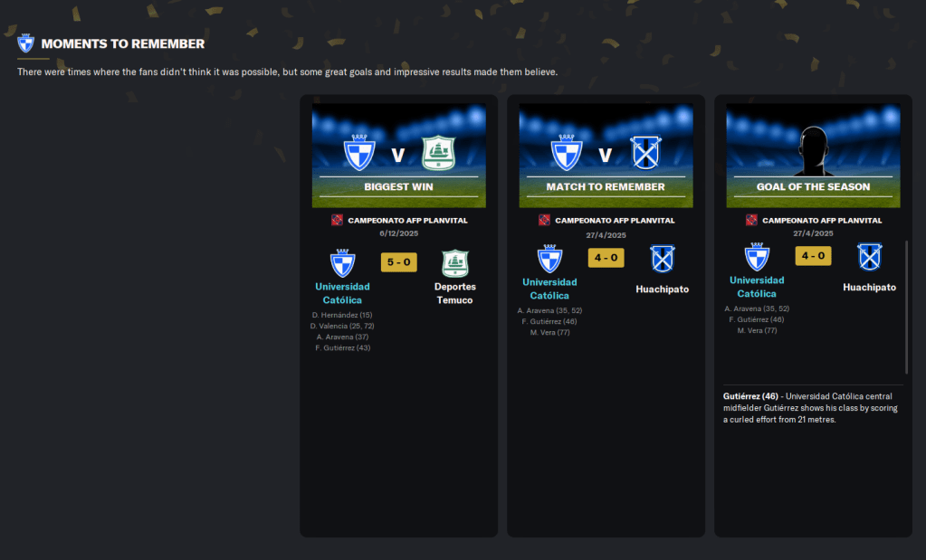Open Universidad Católica link in Goal of the Season card
Viewport: 926px width, 560px height.
pos(757,287)
